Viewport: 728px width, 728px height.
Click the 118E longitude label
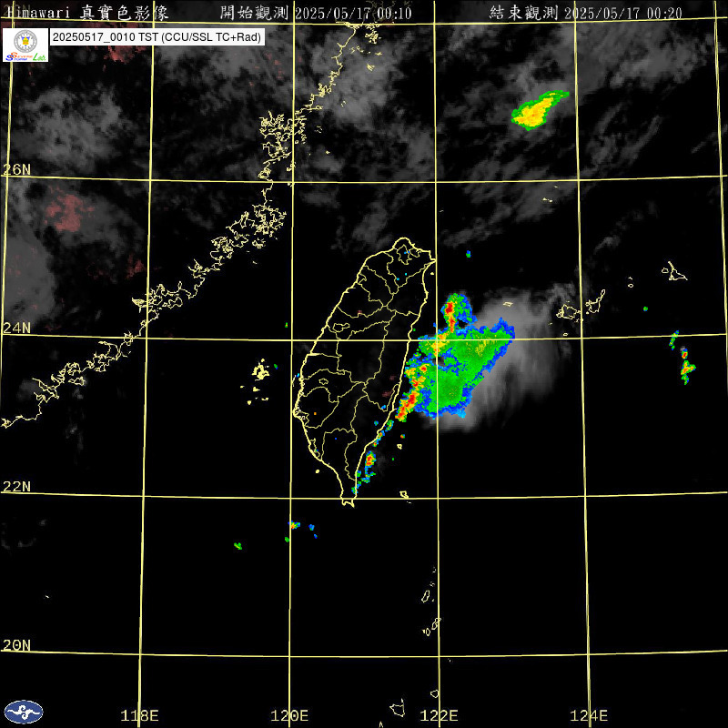pos(139,716)
